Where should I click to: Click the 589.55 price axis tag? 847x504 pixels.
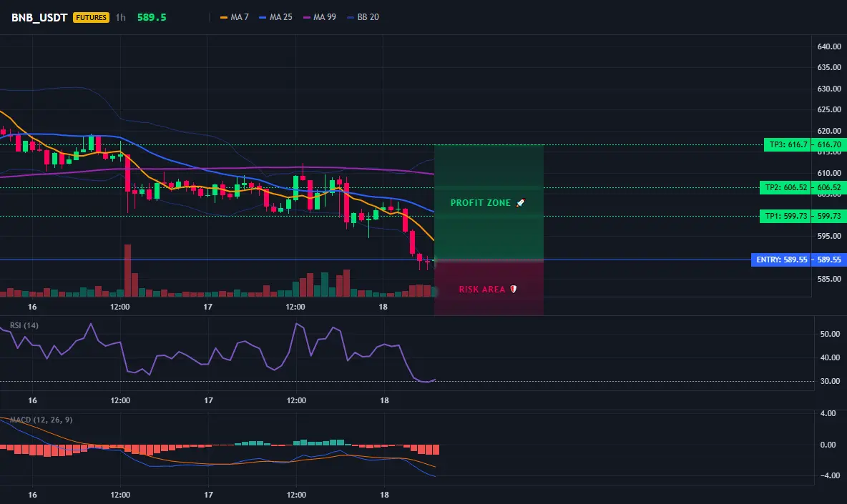pyautogui.click(x=829, y=260)
